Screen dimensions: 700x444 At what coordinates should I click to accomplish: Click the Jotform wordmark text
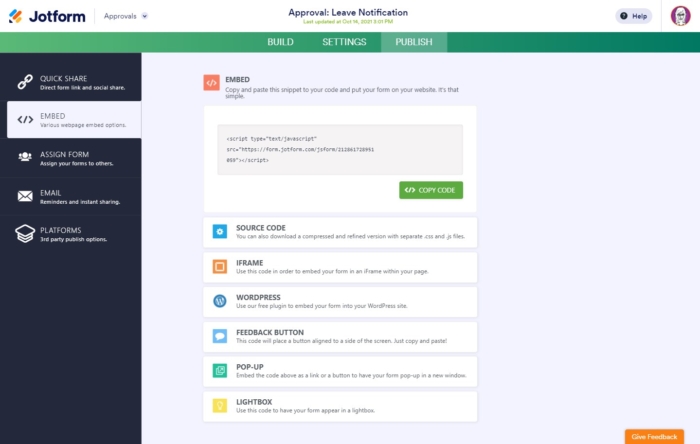click(x=57, y=17)
